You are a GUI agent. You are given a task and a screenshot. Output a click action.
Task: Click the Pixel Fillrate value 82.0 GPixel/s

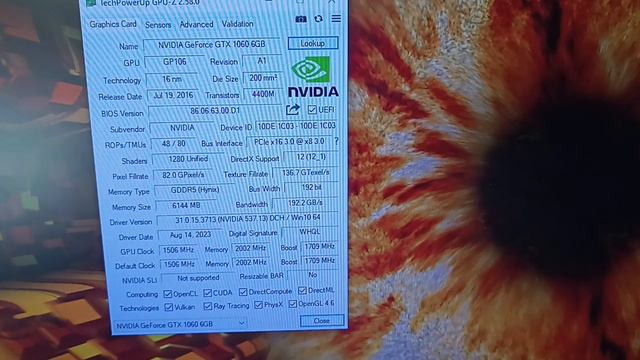pos(183,175)
